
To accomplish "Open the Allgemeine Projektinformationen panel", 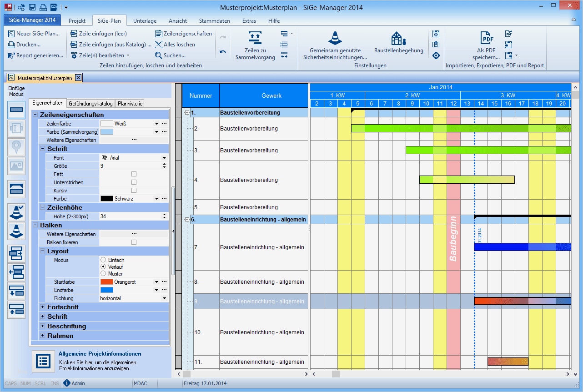I will [43, 361].
